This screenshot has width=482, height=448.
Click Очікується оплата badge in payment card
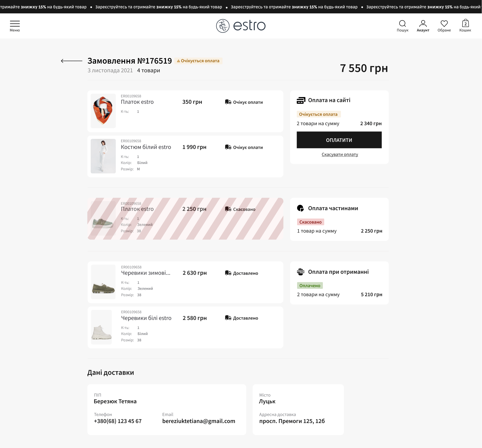coord(319,114)
